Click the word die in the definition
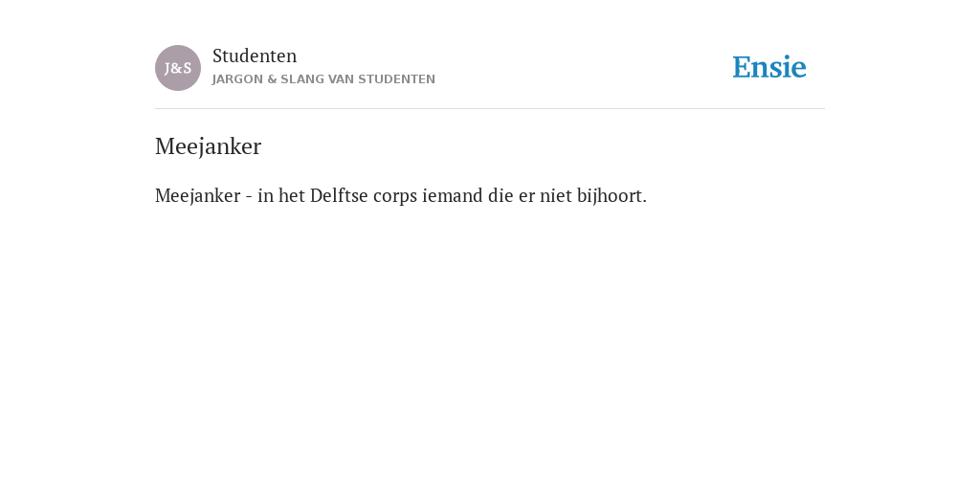The width and height of the screenshot is (980, 490). (x=501, y=195)
